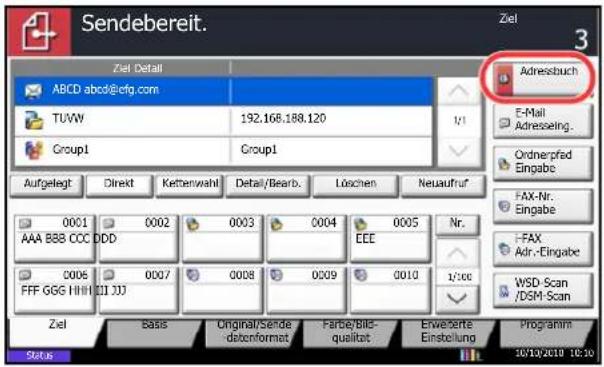Image resolution: width=604 pixels, height=367 pixels.
Task: Select the ABCD abcd@efg.com destination row
Action: (x=223, y=91)
